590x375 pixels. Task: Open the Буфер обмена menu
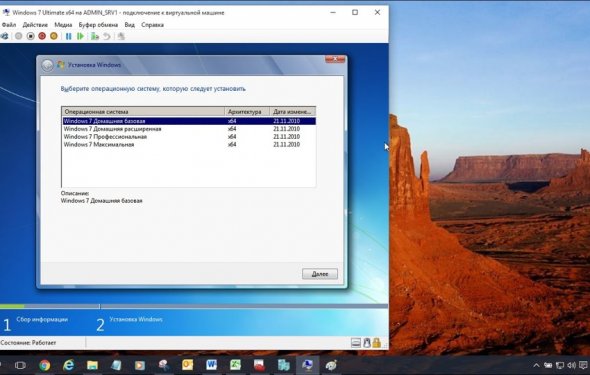98,25
